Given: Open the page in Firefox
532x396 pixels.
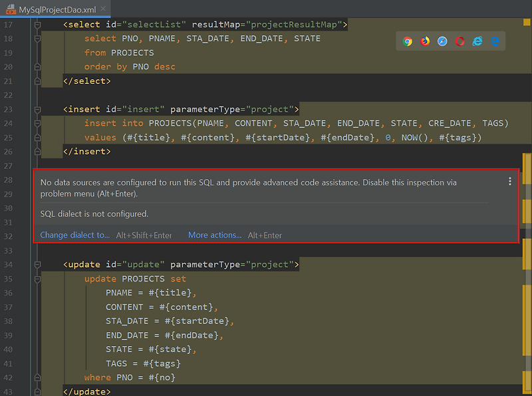Looking at the screenshot, I should (x=425, y=41).
